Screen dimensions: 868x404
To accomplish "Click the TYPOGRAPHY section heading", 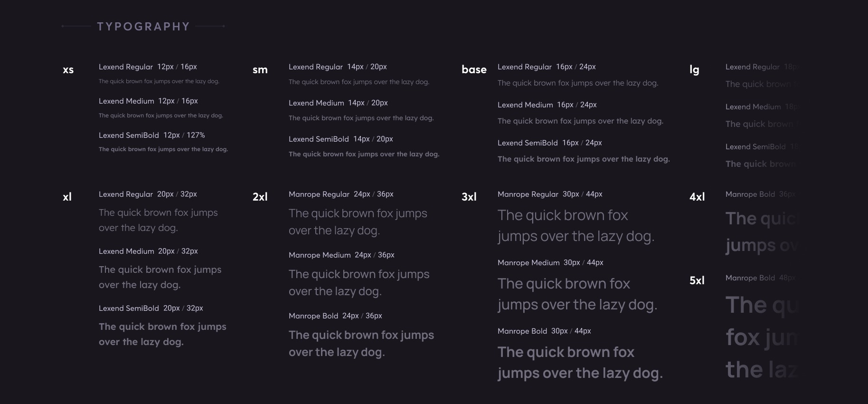I will coord(143,27).
